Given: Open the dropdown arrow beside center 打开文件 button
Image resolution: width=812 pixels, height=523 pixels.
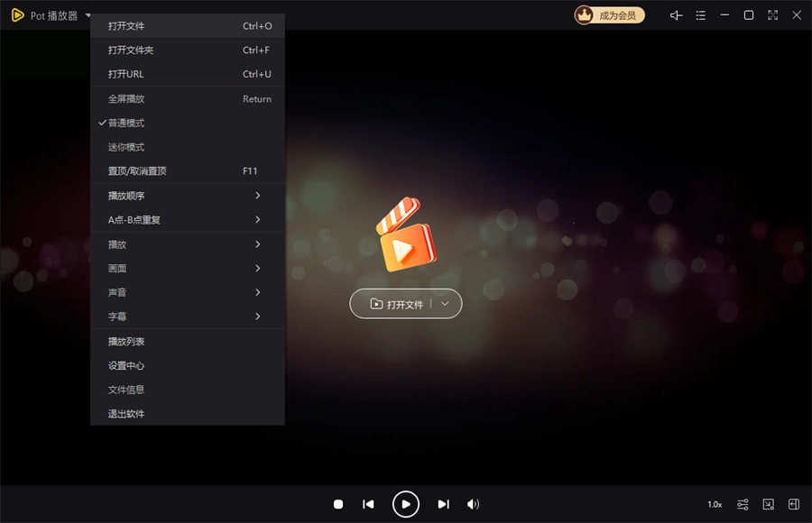Looking at the screenshot, I should tap(445, 304).
